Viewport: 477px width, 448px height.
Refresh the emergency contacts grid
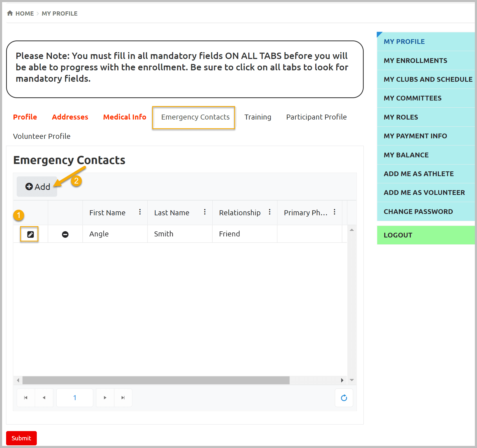pyautogui.click(x=344, y=397)
